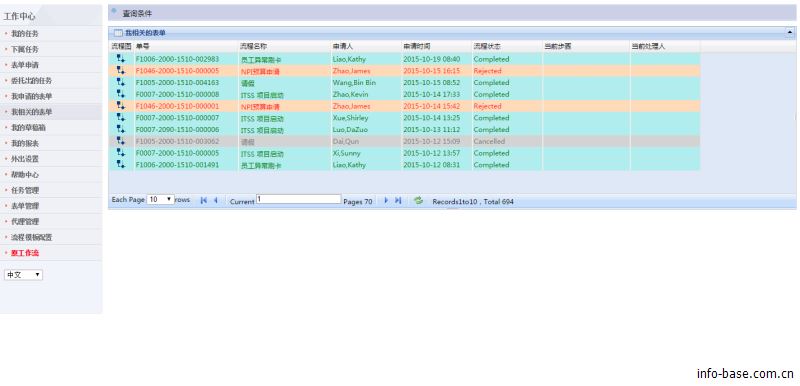Open 我的任务 in the sidebar

coord(24,34)
